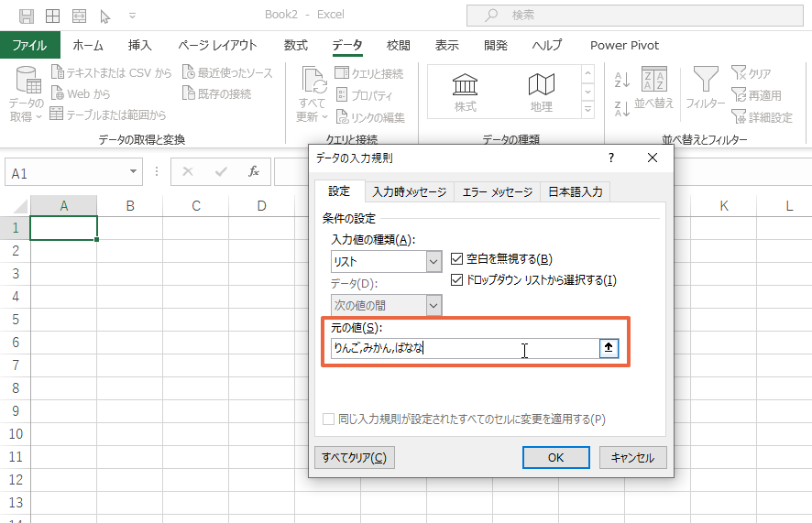The image size is (812, 523).
Task: Click テキストまたは CSV から icon
Action: coord(57,72)
